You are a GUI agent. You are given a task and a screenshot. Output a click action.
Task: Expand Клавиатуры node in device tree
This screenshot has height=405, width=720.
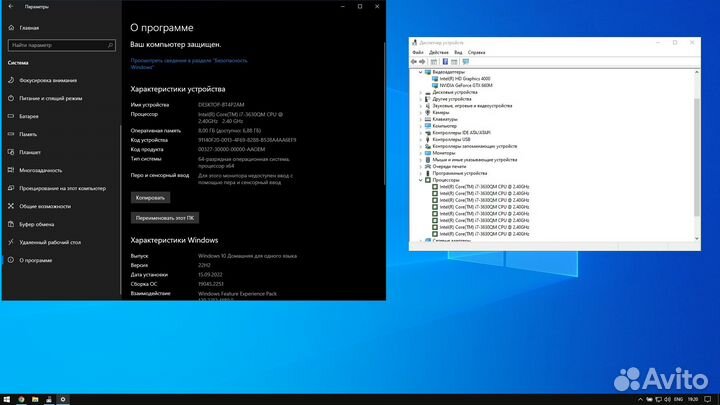coord(420,119)
